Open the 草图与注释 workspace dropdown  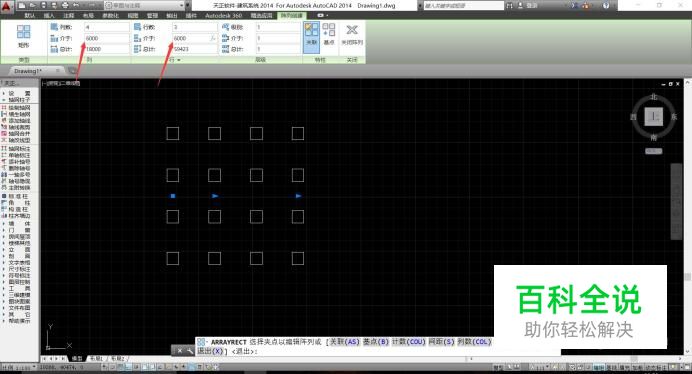pyautogui.click(x=144, y=5)
